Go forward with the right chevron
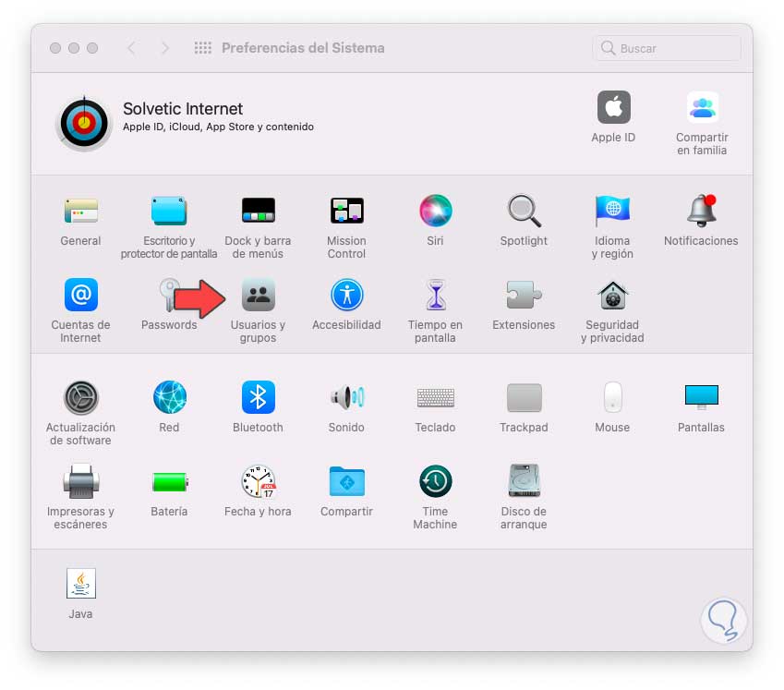The width and height of the screenshot is (784, 690). point(165,48)
